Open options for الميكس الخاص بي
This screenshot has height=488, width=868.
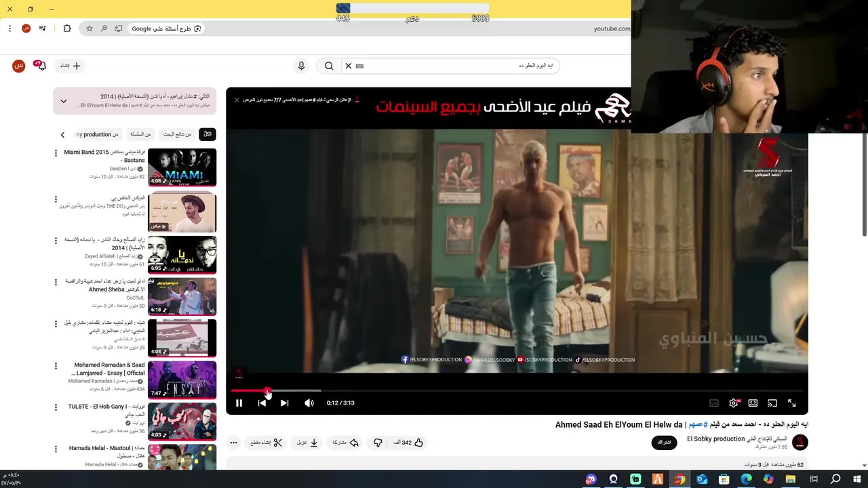tap(56, 199)
